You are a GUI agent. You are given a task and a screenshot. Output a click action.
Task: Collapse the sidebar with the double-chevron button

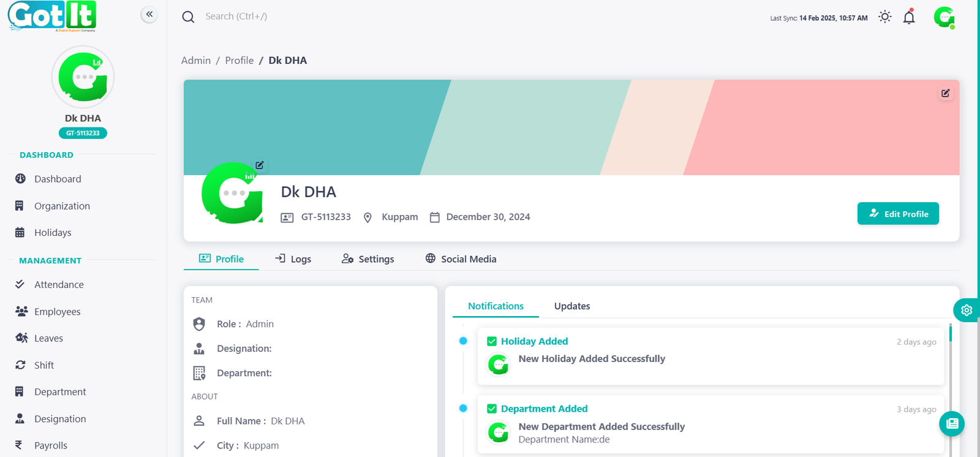[x=149, y=14]
